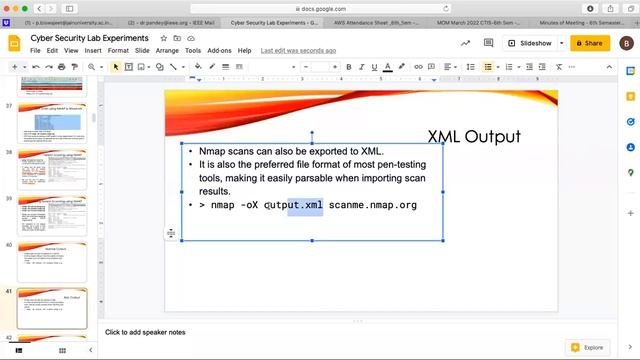
Task: Open the font family dropdown arrow
Action: pos(293,67)
